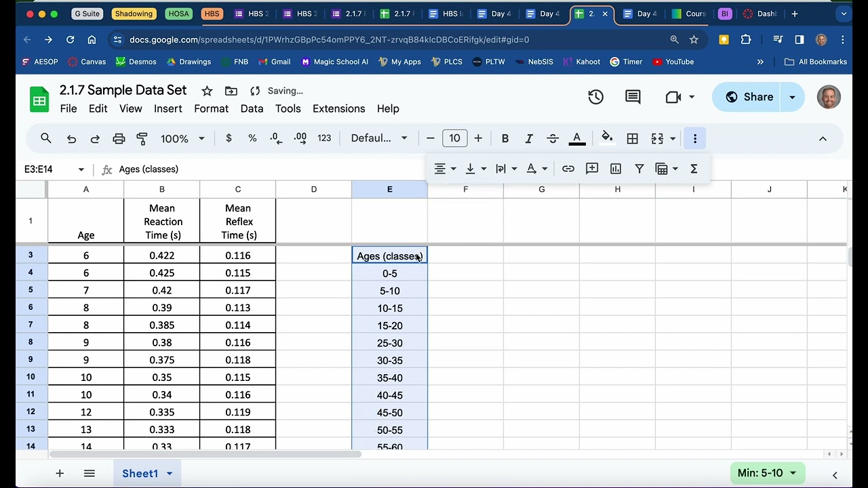Image resolution: width=868 pixels, height=488 pixels.
Task: Expand the Share options arrow
Action: coord(792,97)
